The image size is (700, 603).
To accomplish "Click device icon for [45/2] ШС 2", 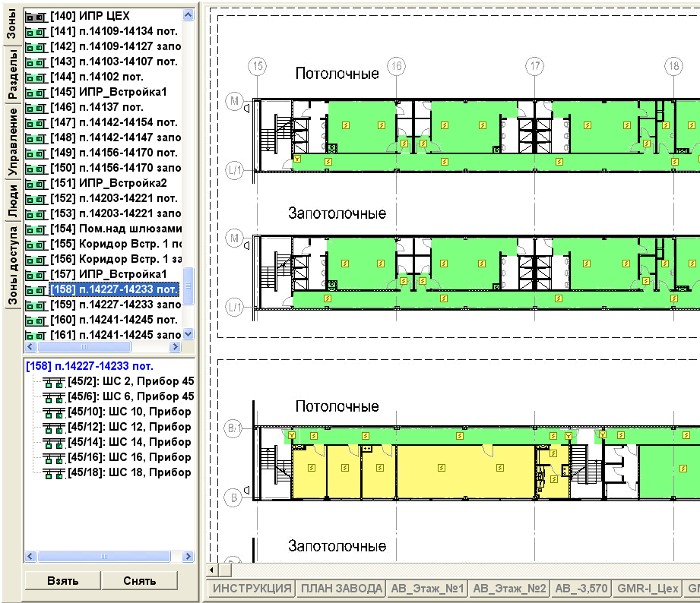I will click(54, 381).
